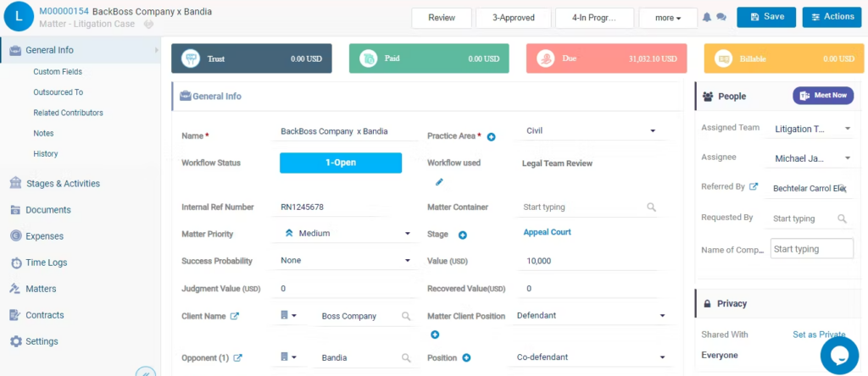Click Matter Container search magnifier
The width and height of the screenshot is (868, 376).
pos(652,207)
